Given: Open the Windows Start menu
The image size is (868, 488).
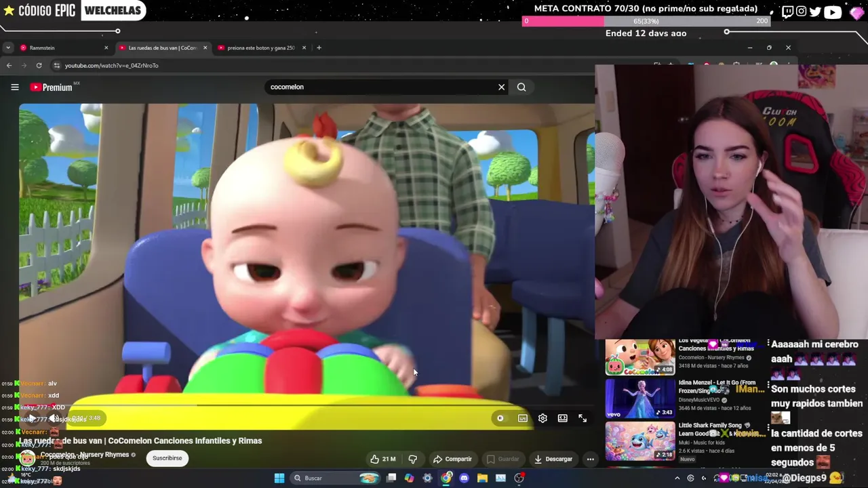Looking at the screenshot, I should click(x=279, y=478).
